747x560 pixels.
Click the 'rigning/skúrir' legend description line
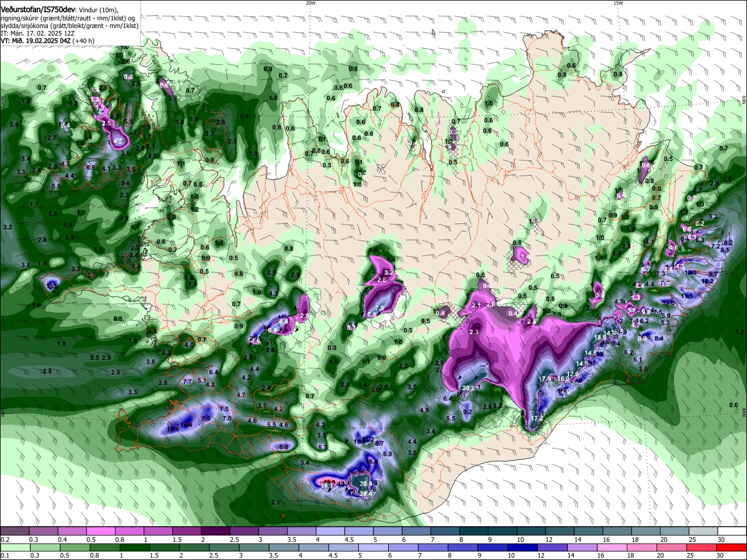(69, 18)
